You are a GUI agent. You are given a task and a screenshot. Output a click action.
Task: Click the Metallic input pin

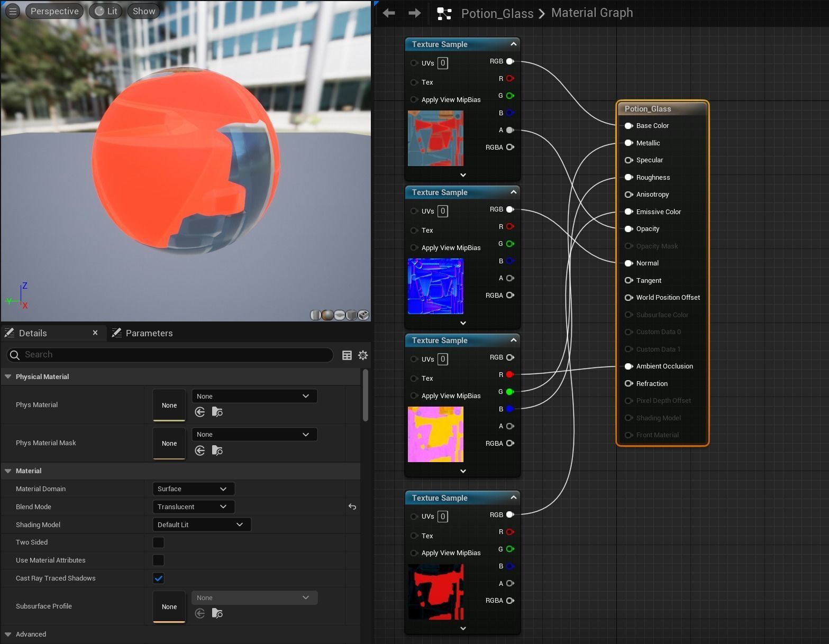[x=628, y=143]
